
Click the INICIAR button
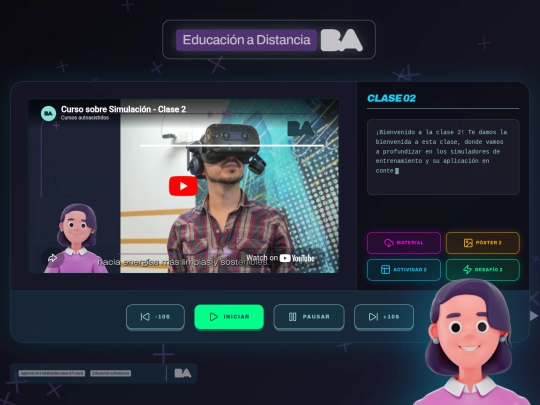pos(229,317)
